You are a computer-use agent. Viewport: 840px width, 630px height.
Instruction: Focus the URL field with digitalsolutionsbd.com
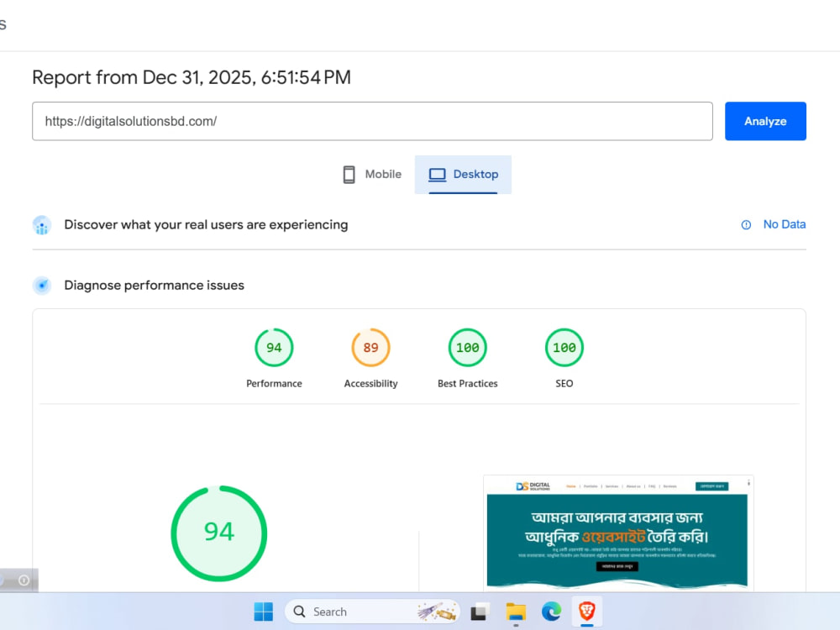click(372, 121)
